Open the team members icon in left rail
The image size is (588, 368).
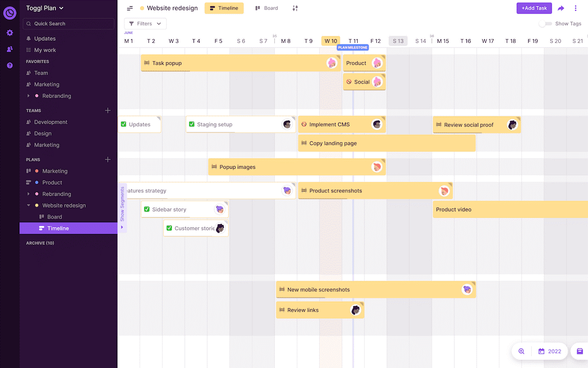point(10,49)
